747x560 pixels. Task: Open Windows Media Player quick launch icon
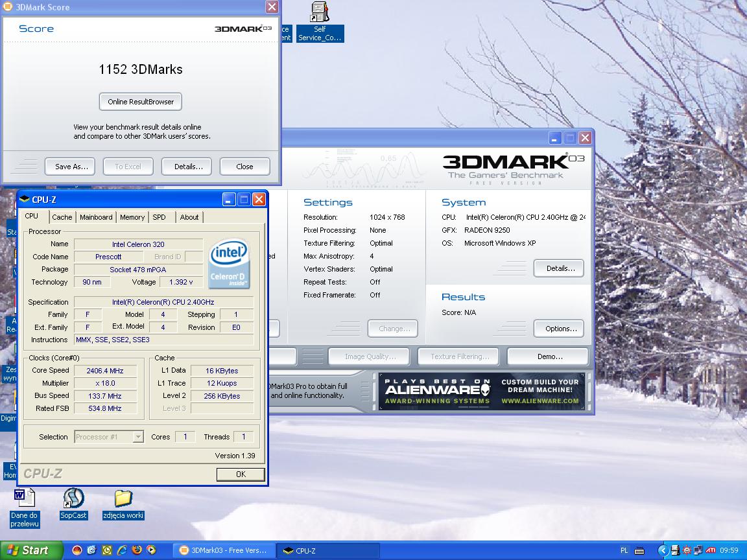[x=151, y=550]
